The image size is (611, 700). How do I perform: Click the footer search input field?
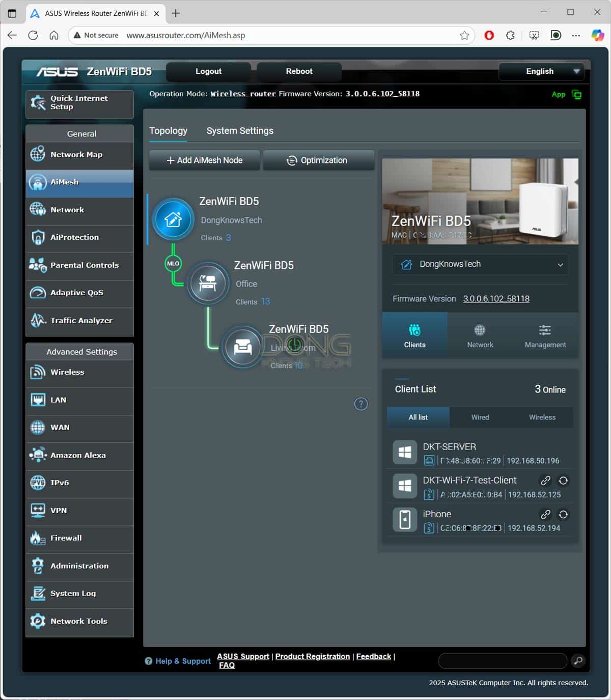coord(503,661)
